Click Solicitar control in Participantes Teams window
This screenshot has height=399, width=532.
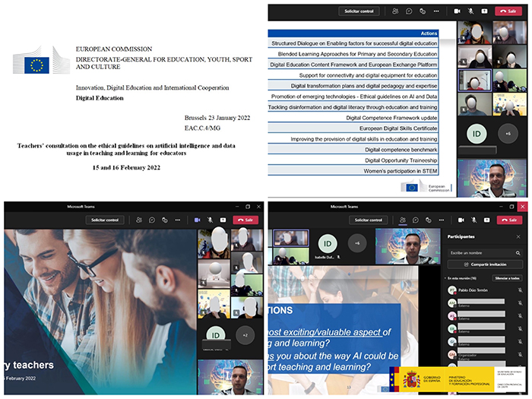(369, 220)
